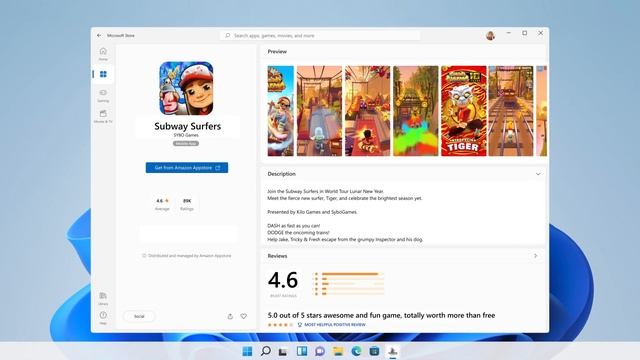The height and width of the screenshot is (360, 640).
Task: Click the 89K ratings tile
Action: (187, 204)
